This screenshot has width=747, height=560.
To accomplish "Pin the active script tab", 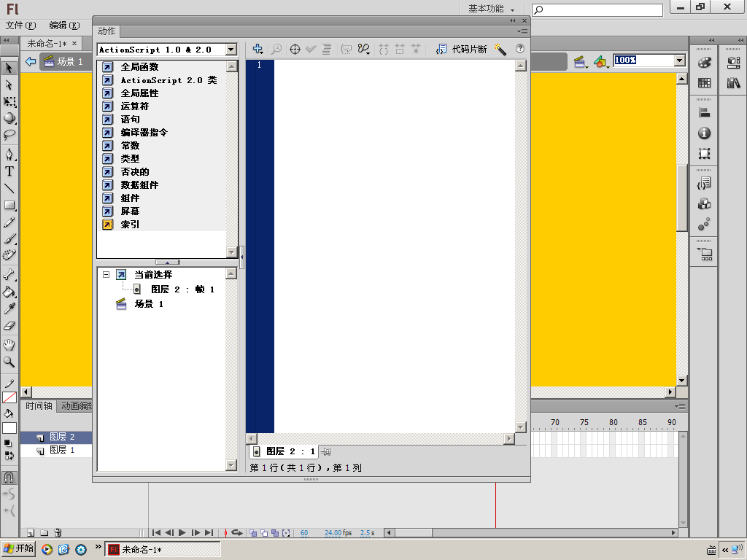I will click(326, 451).
